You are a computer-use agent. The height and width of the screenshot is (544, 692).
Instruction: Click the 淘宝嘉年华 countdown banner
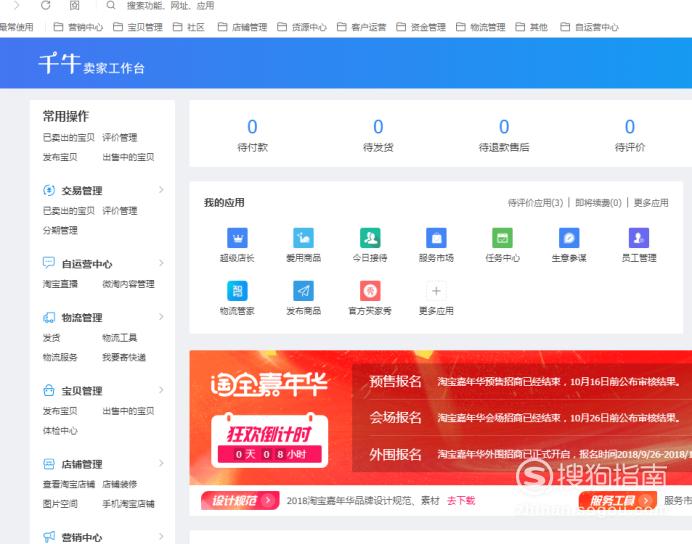coord(269,441)
